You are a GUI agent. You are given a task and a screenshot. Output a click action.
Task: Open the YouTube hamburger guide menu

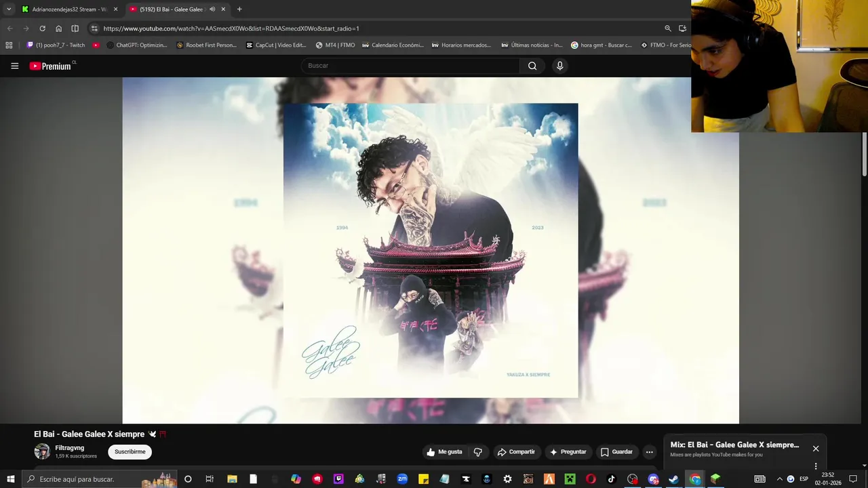tap(14, 66)
